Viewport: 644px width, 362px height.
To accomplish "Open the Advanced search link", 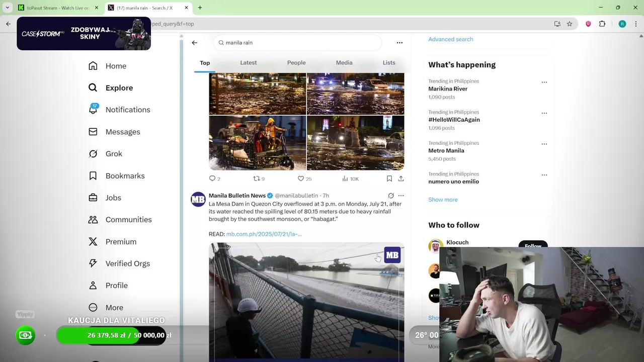I will [450, 39].
